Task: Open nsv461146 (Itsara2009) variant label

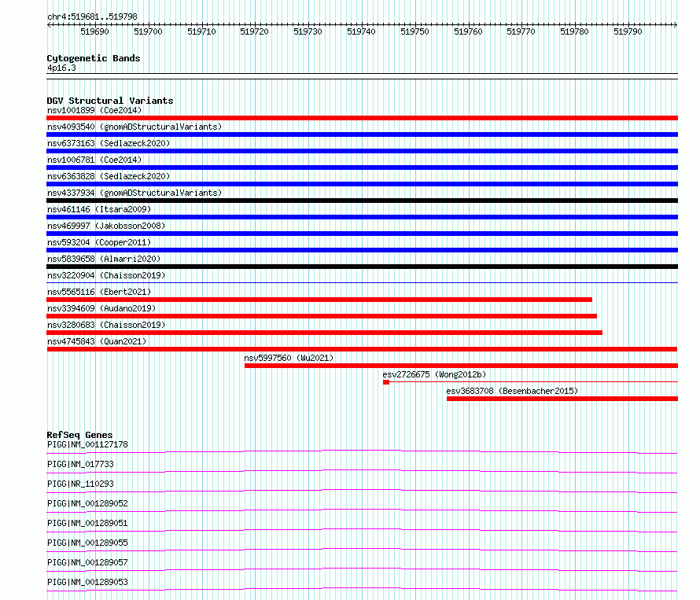Action: 99,209
